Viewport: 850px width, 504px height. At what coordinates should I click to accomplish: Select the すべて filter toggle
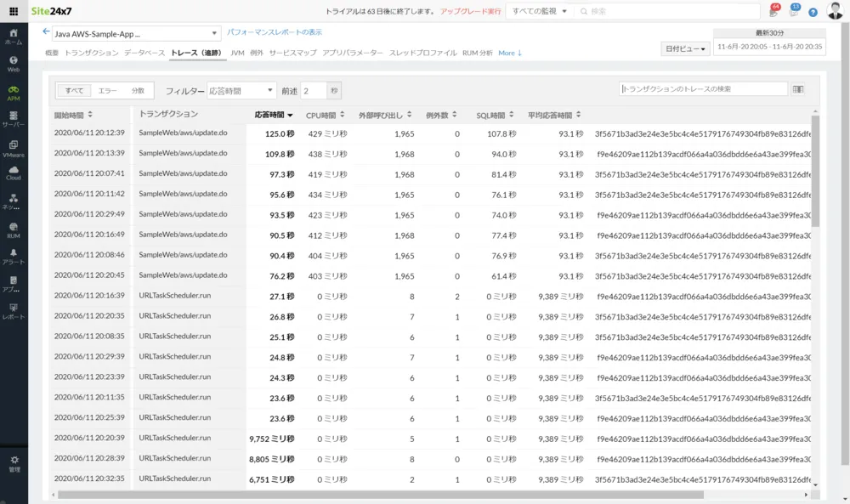[x=74, y=90]
